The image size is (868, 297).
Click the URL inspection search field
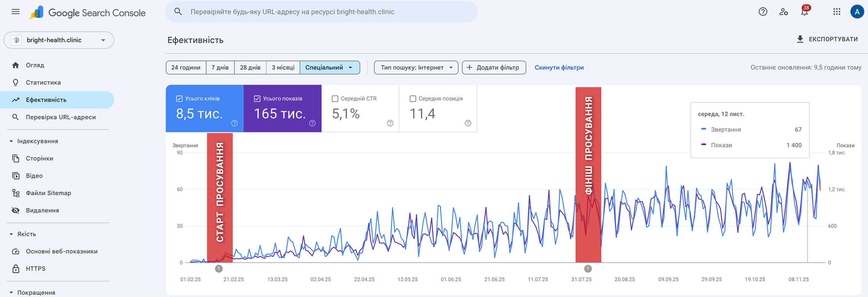click(321, 12)
